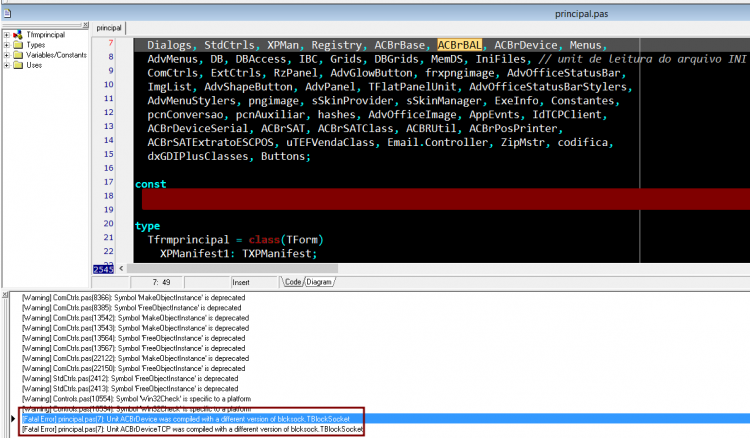Select warning ComCtrls.pas(22122) MakeObjectInstance
Viewport: 750px width, 438px height.
point(135,358)
